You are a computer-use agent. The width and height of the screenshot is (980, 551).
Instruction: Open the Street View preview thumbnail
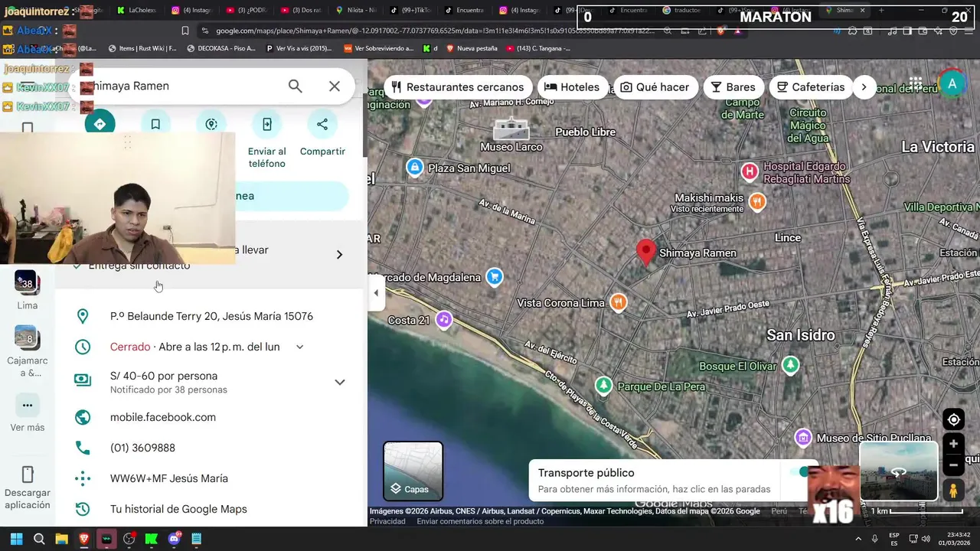coord(898,471)
